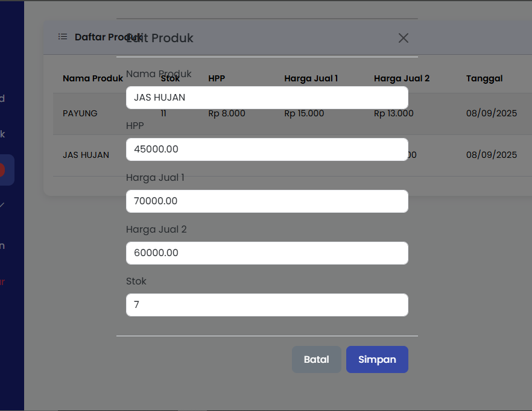The height and width of the screenshot is (411, 532).
Task: Focus the Nama Produk field containing JAS HUJAN
Action: point(267,98)
